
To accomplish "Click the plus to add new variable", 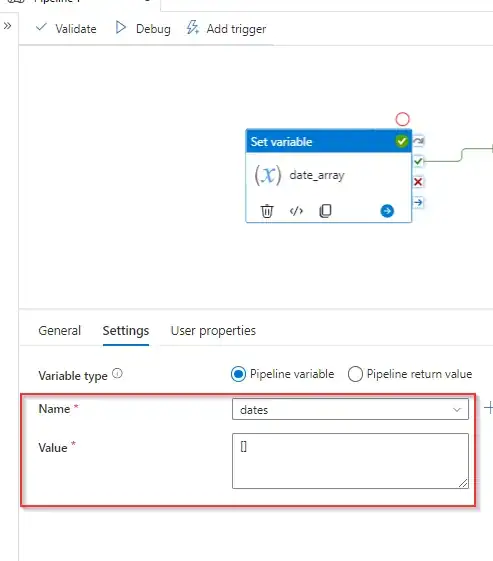I will [488, 408].
